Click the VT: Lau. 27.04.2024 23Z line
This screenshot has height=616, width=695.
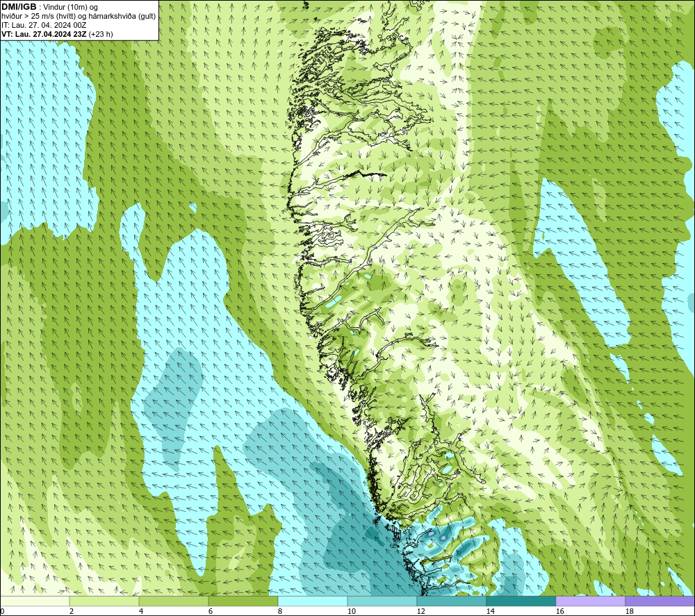click(57, 34)
